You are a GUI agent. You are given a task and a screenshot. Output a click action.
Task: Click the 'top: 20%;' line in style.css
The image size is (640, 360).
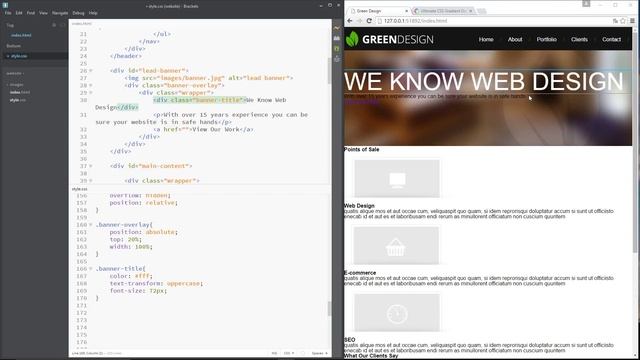125,240
